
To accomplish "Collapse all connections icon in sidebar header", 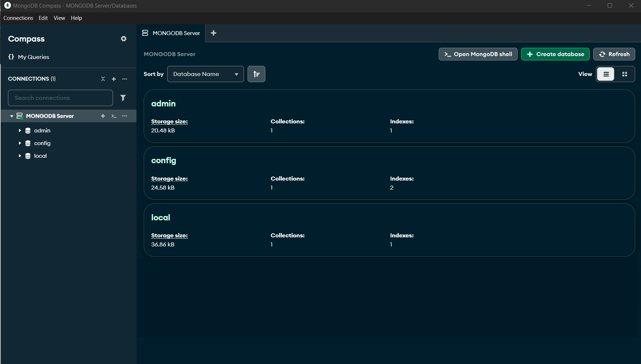I will pyautogui.click(x=103, y=79).
